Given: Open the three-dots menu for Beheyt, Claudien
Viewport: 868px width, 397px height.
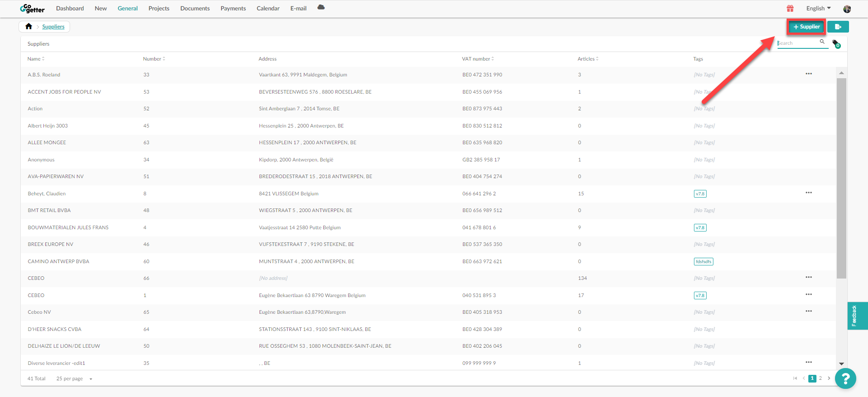Looking at the screenshot, I should pyautogui.click(x=809, y=193).
